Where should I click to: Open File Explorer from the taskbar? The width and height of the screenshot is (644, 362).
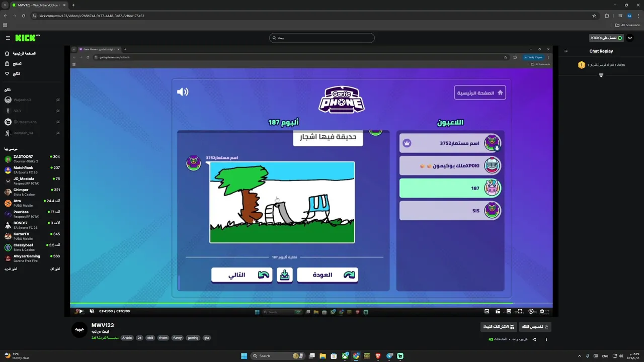click(x=323, y=356)
